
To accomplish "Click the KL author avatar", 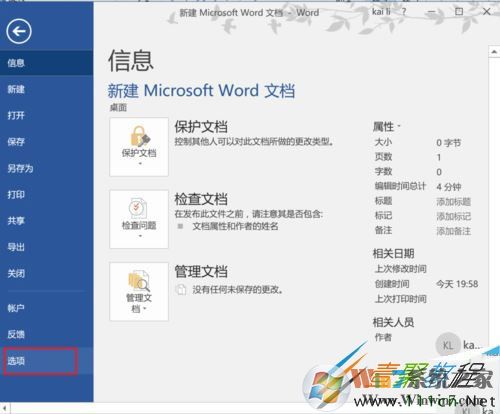I will (448, 345).
